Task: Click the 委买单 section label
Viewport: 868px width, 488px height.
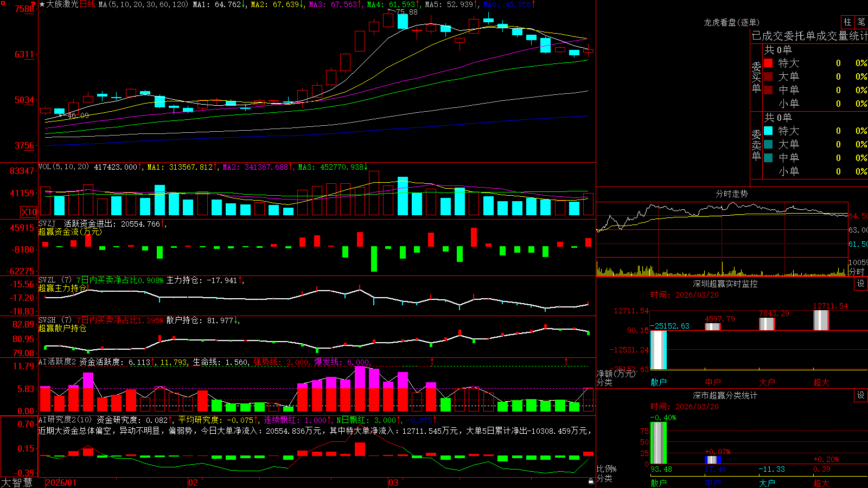Action: click(x=756, y=76)
